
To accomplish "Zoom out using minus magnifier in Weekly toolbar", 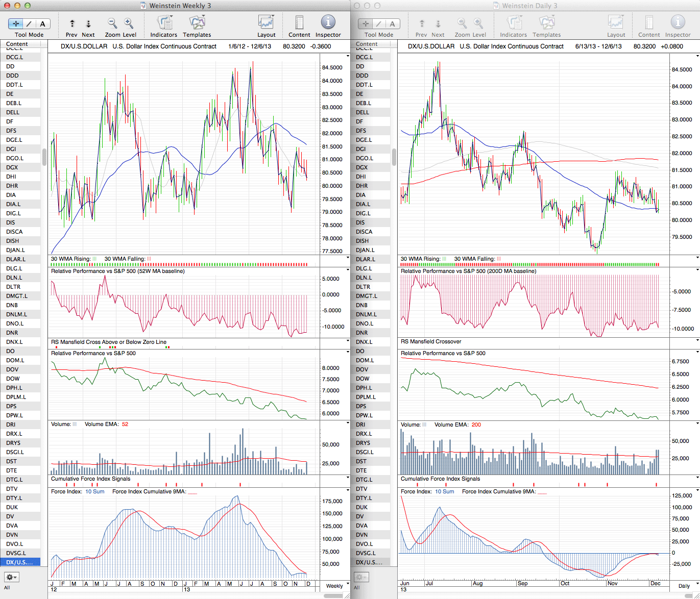I will tap(112, 23).
